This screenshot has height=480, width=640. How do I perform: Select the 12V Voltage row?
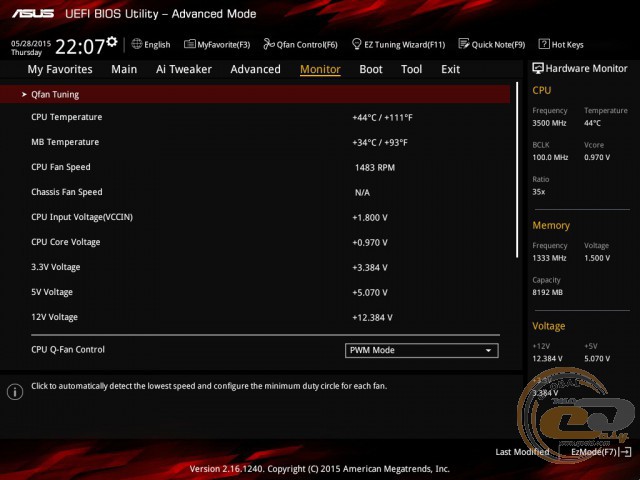255,317
